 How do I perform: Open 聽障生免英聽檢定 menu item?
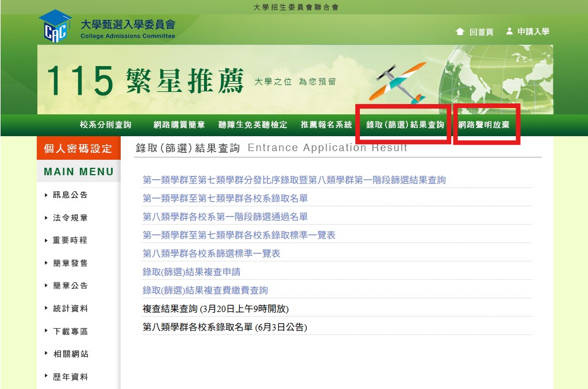253,125
